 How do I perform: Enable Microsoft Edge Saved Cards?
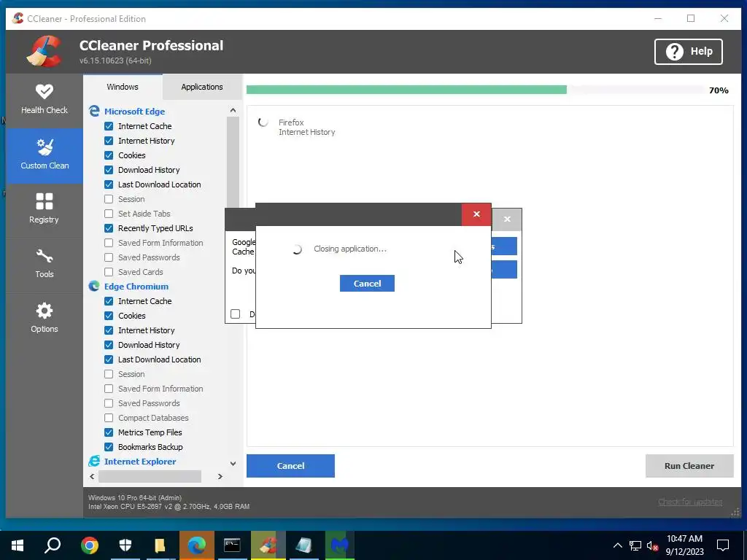pos(109,272)
